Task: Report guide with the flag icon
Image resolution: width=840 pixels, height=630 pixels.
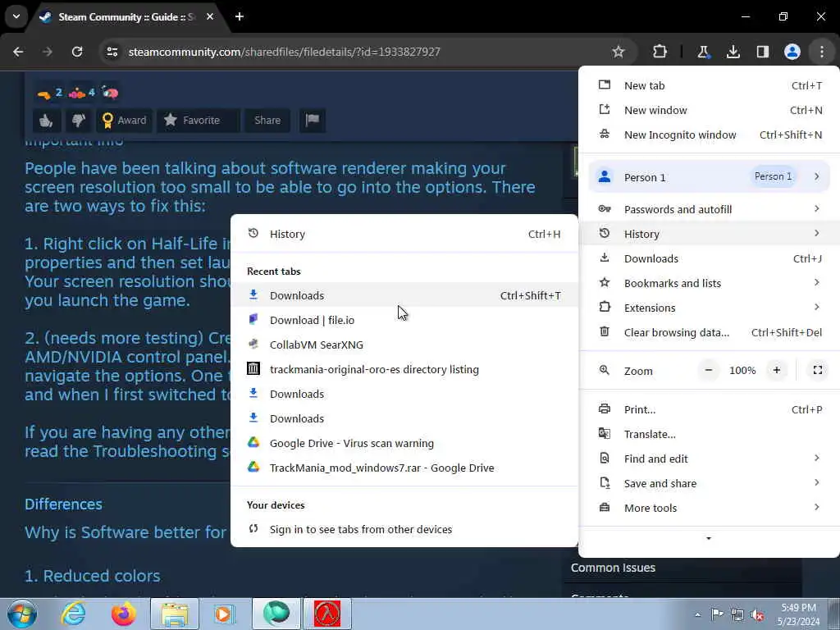Action: [x=313, y=121]
